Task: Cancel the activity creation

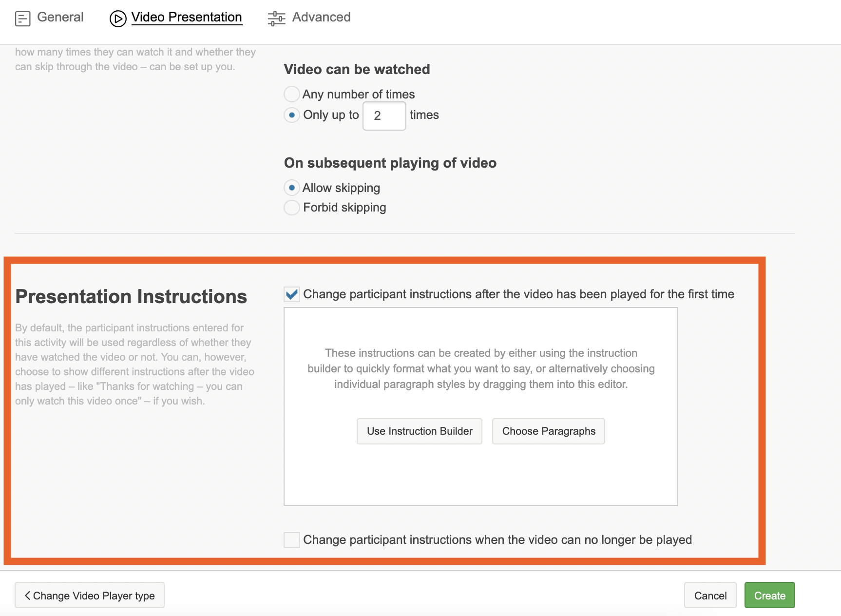Action: [710, 596]
